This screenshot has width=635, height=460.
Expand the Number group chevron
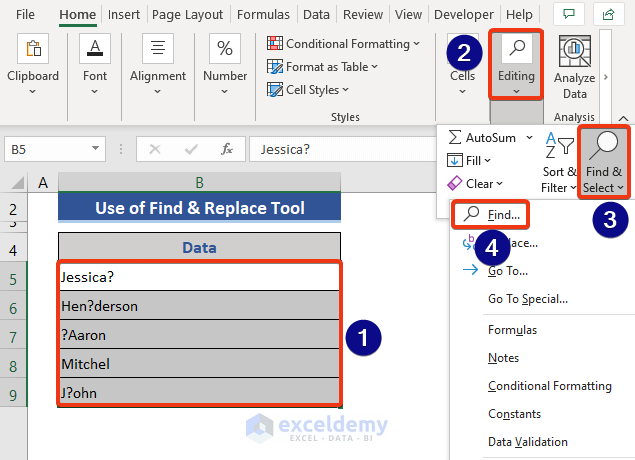click(x=224, y=92)
